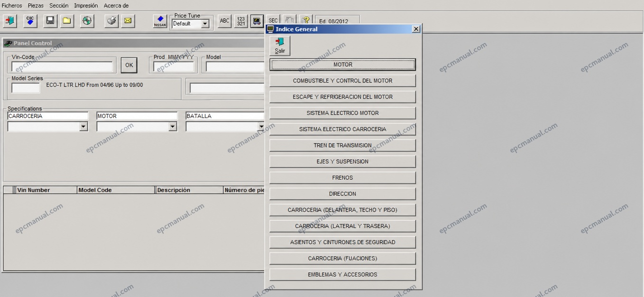Select the FRENOS section button
The width and height of the screenshot is (644, 297).
click(x=342, y=178)
